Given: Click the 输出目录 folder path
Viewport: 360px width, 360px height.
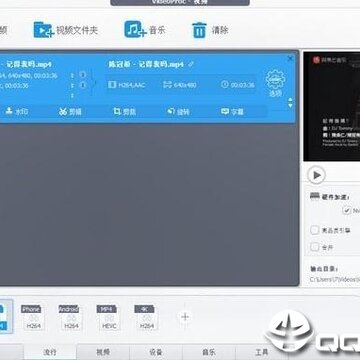Looking at the screenshot, I should 335,279.
